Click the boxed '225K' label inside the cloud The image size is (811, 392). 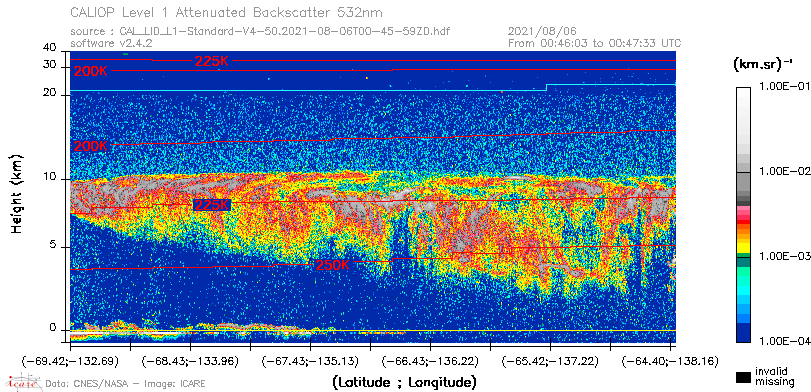[x=211, y=205]
